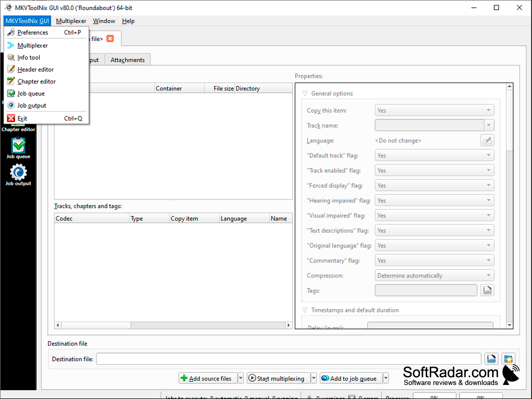Screen dimensions: 532x399
Task: Click into the Track name text field
Action: pos(429,125)
